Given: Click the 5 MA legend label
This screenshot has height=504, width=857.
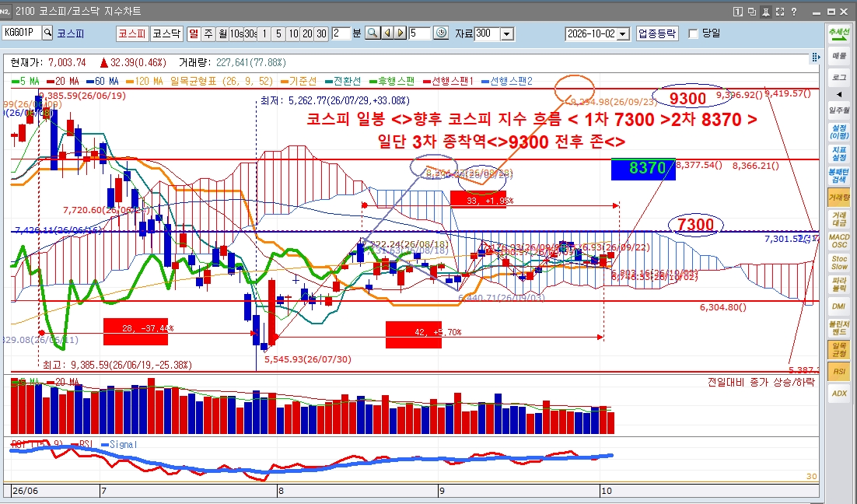Looking at the screenshot, I should click(x=26, y=81).
